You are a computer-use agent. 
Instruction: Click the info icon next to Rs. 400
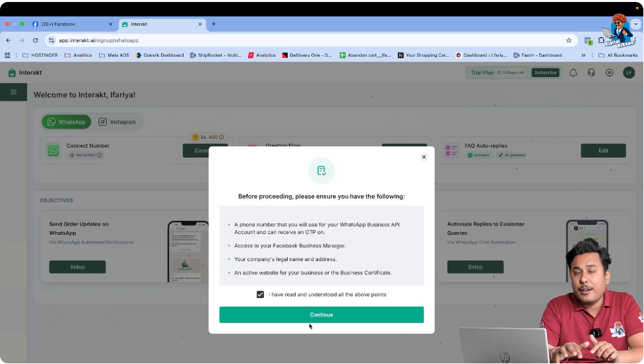tap(222, 137)
